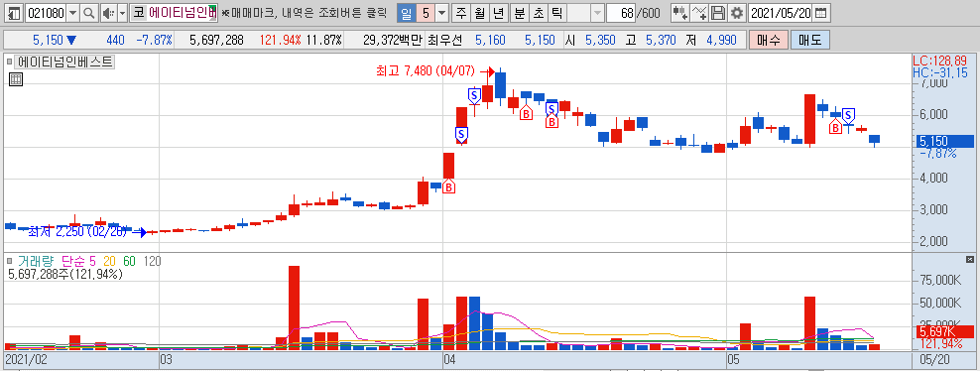Open the dropdown next to speaker icon
Image resolution: width=980 pixels, height=371 pixels.
[123, 13]
